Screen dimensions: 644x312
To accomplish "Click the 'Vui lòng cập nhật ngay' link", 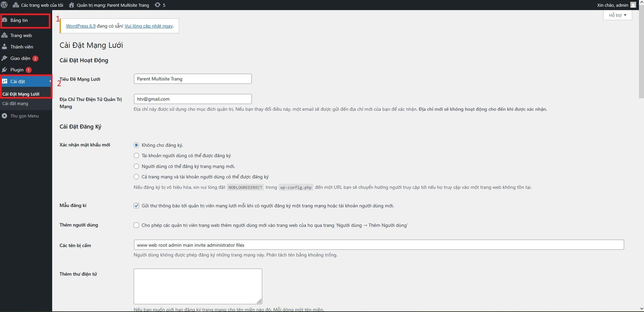I will tap(148, 26).
